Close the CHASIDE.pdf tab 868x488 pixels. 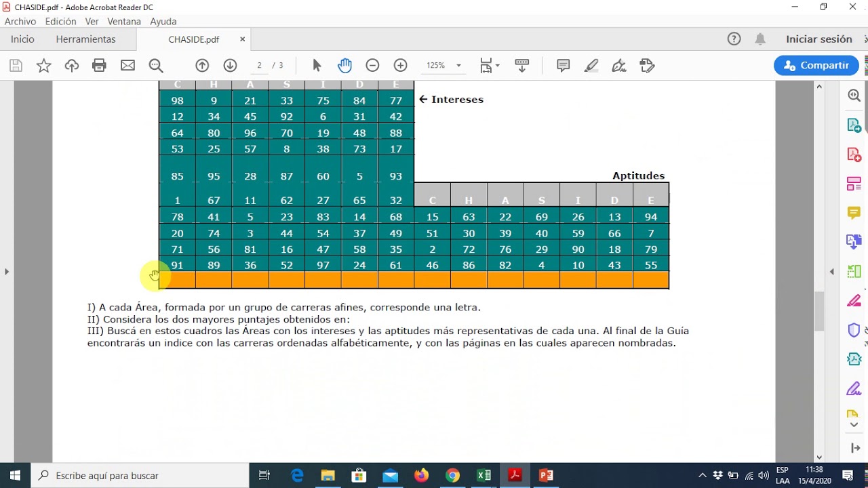tap(242, 39)
